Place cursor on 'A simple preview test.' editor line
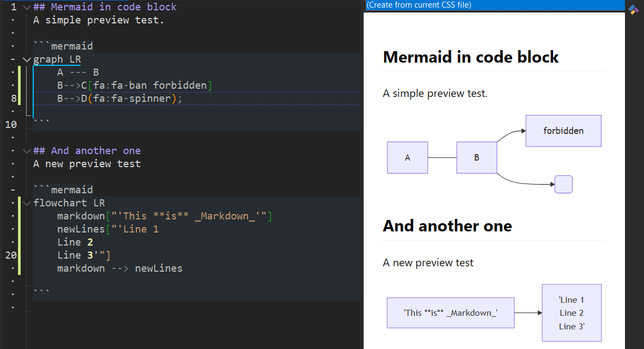Screen dimensions: 644x349 (x=99, y=20)
